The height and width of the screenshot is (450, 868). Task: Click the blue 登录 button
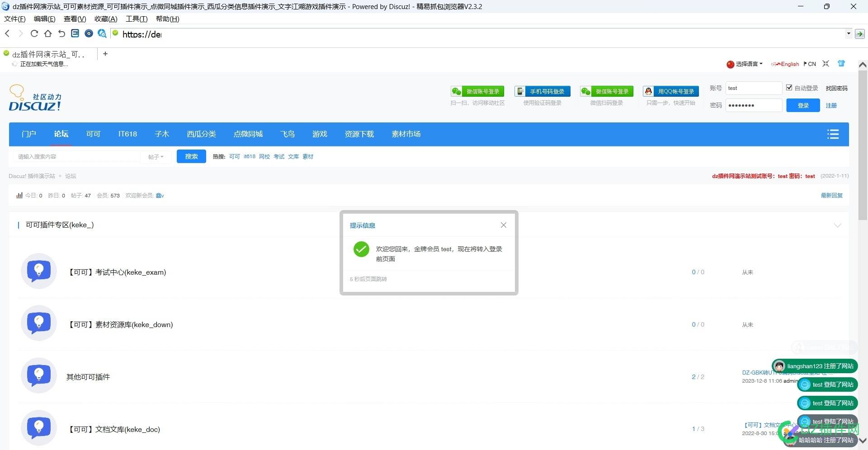(x=803, y=105)
